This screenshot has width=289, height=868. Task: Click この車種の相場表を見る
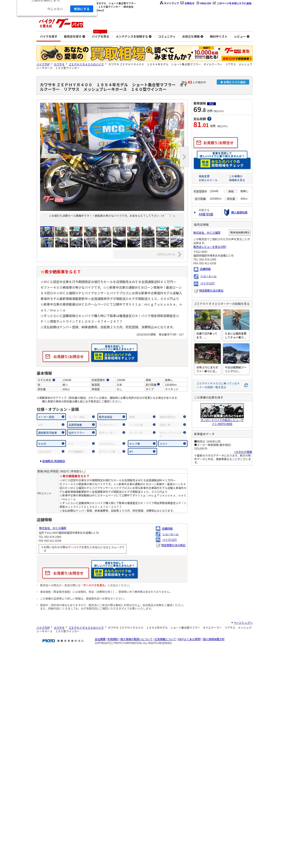click(x=237, y=178)
